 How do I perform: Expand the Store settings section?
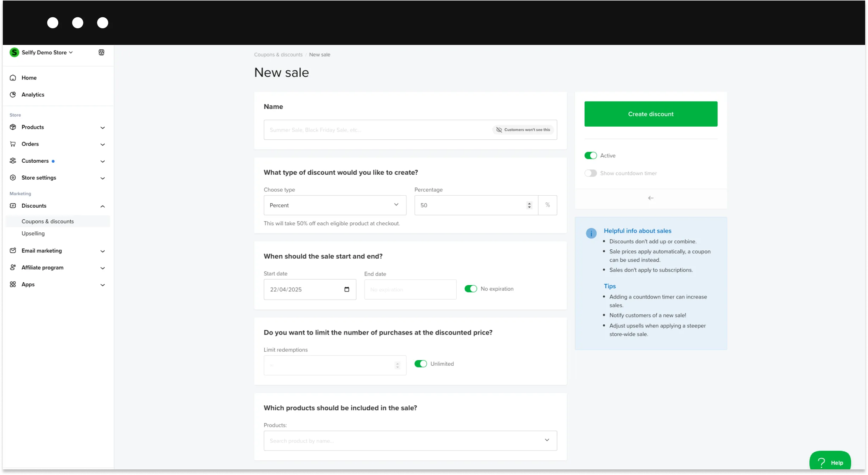coord(102,178)
